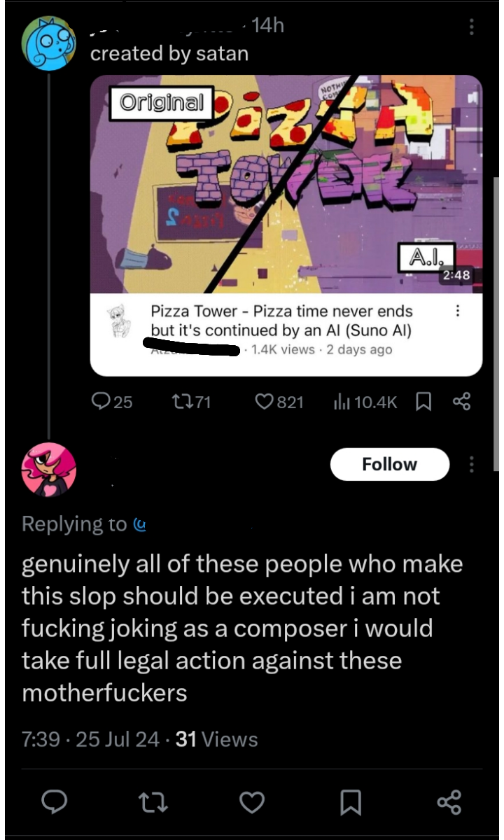Play the Pizza Tower video thumbnail
504x840 pixels.
[286, 183]
